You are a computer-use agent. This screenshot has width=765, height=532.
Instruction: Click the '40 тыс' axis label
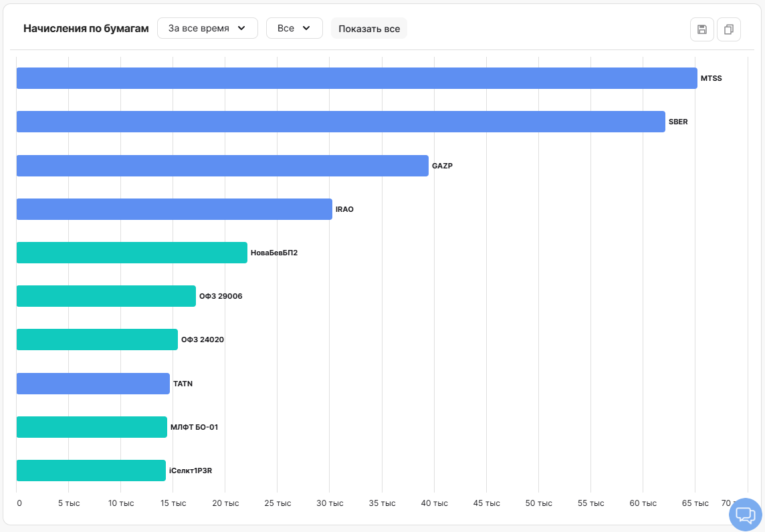[434, 503]
